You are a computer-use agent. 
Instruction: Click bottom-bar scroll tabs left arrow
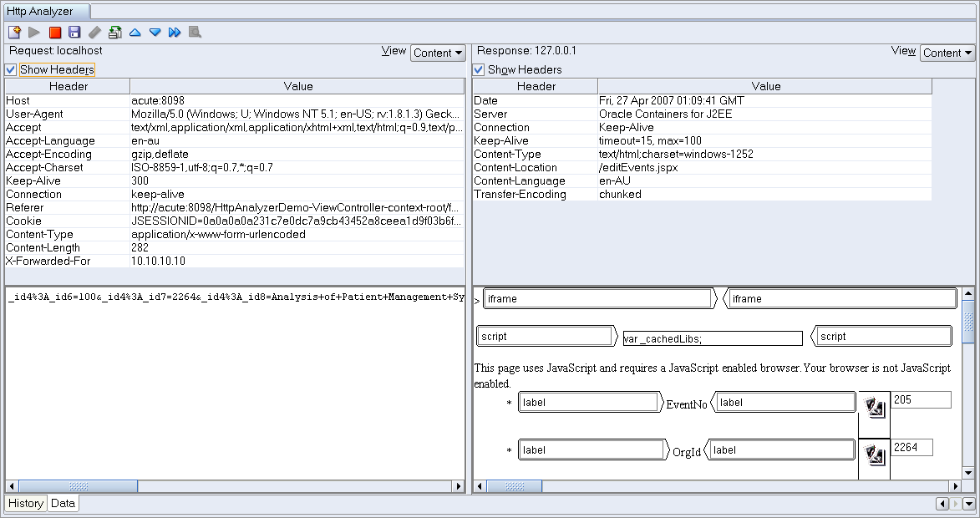[942, 504]
